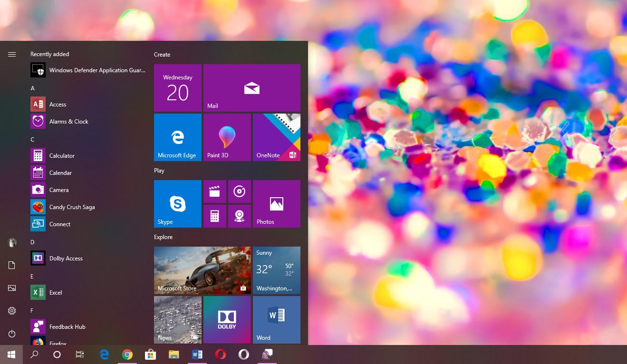Image resolution: width=627 pixels, height=364 pixels.
Task: Switch to Chrome on the taskbar
Action: coord(127,354)
